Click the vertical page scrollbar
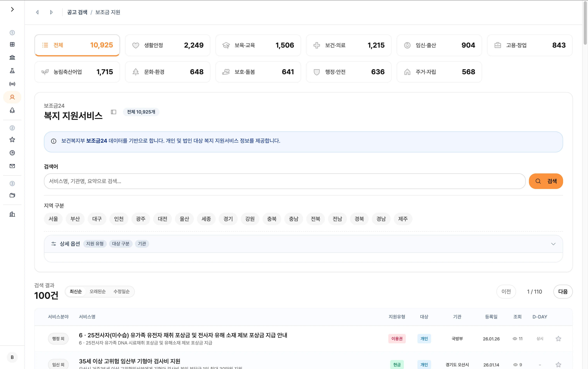 585,23
